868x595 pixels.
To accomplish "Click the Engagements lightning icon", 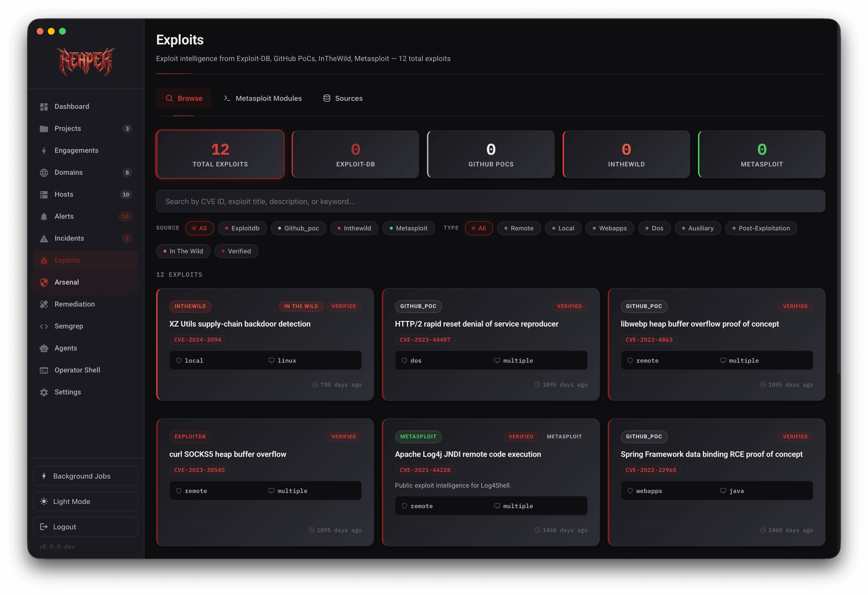I will point(44,151).
